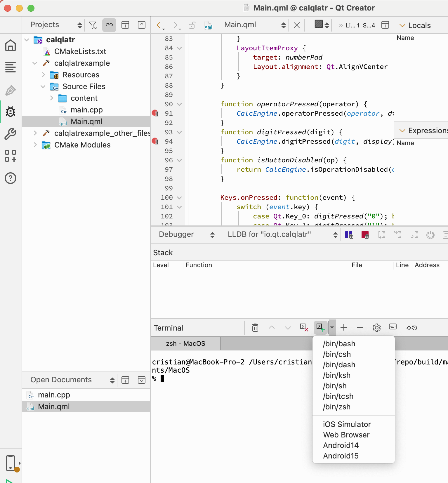The width and height of the screenshot is (448, 483).
Task: Zoom out the terminal with minus
Action: coord(360,328)
